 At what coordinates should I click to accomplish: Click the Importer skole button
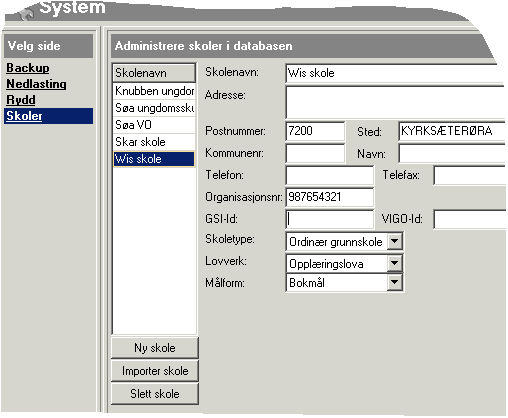point(155,371)
